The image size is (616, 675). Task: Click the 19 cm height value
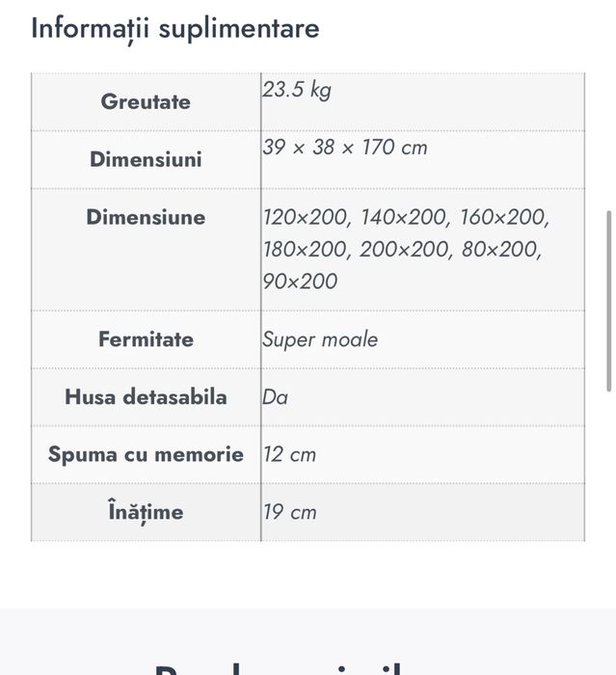(289, 512)
